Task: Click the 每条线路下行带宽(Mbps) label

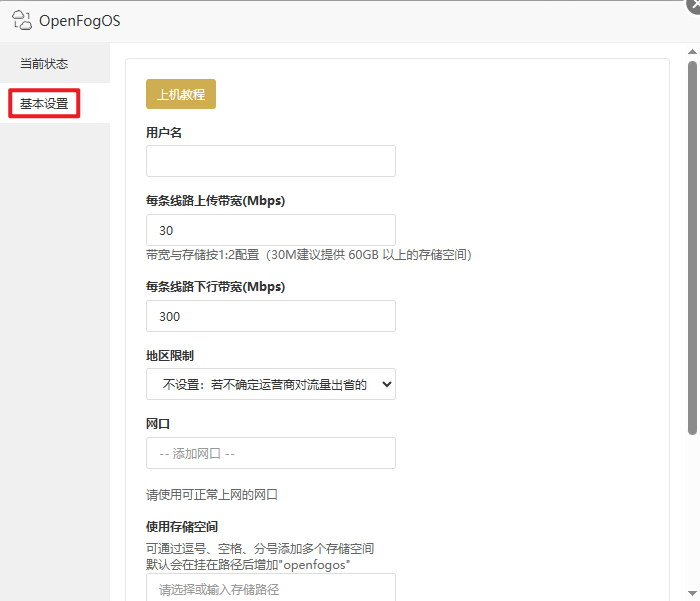Action: coord(215,287)
